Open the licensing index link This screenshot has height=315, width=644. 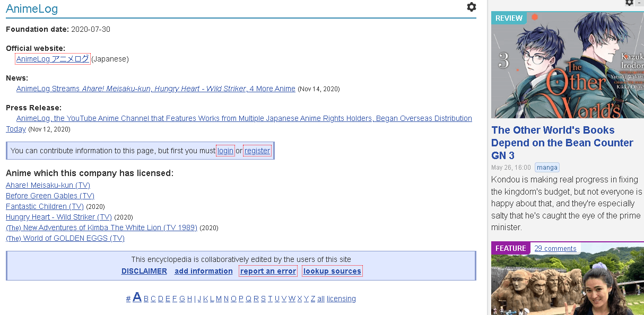(x=341, y=299)
